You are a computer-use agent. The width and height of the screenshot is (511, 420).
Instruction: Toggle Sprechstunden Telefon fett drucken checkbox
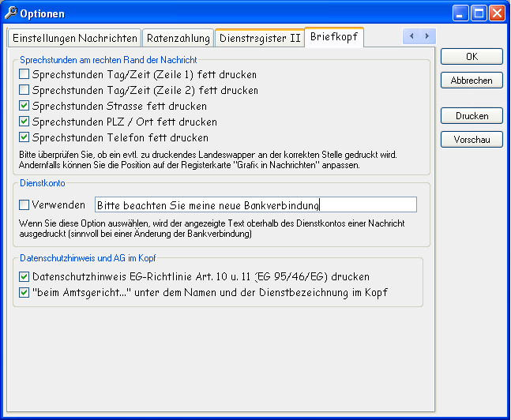click(x=24, y=138)
